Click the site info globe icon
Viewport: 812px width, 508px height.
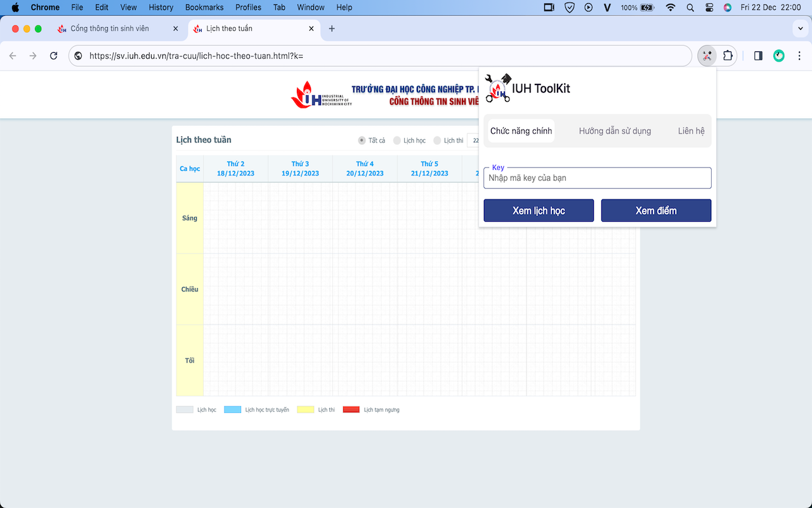[79, 56]
